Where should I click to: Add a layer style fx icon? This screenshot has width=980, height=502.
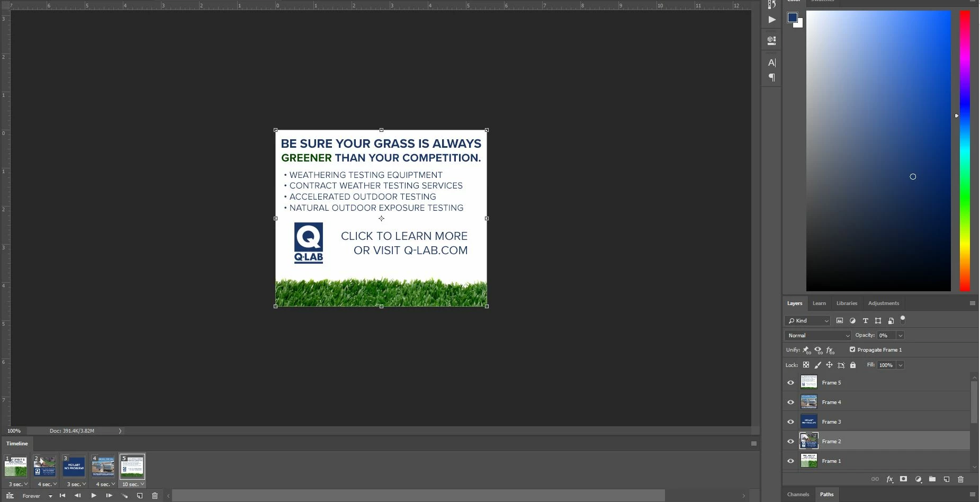tap(890, 479)
